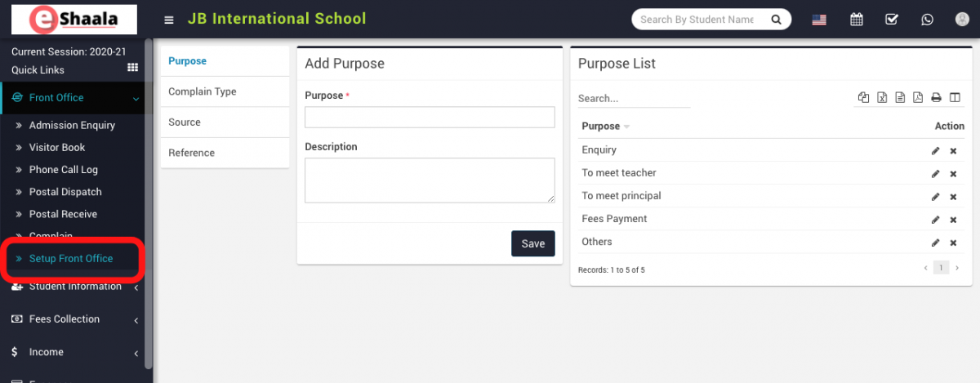The image size is (980, 383).
Task: Open the WhatsApp icon in header
Action: click(x=926, y=20)
